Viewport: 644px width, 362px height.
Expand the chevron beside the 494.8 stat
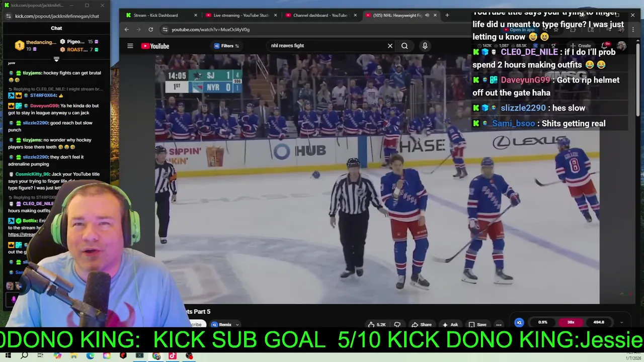(621, 322)
